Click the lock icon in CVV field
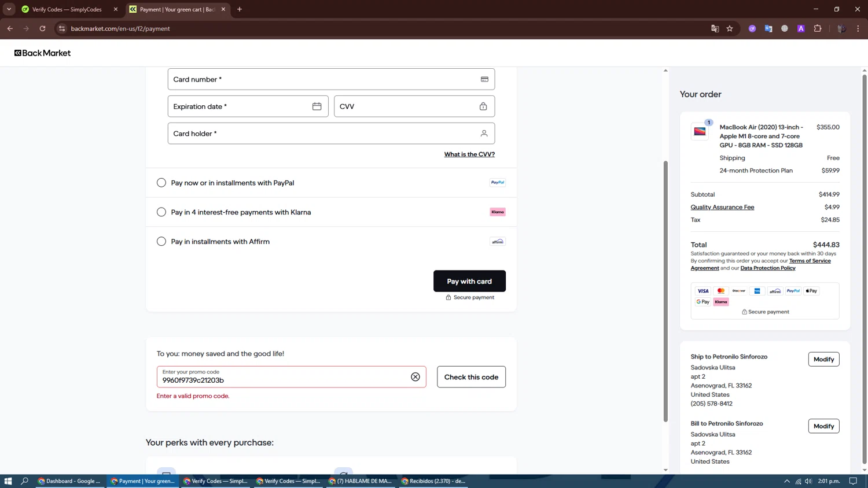This screenshot has width=868, height=488. pyautogui.click(x=483, y=106)
